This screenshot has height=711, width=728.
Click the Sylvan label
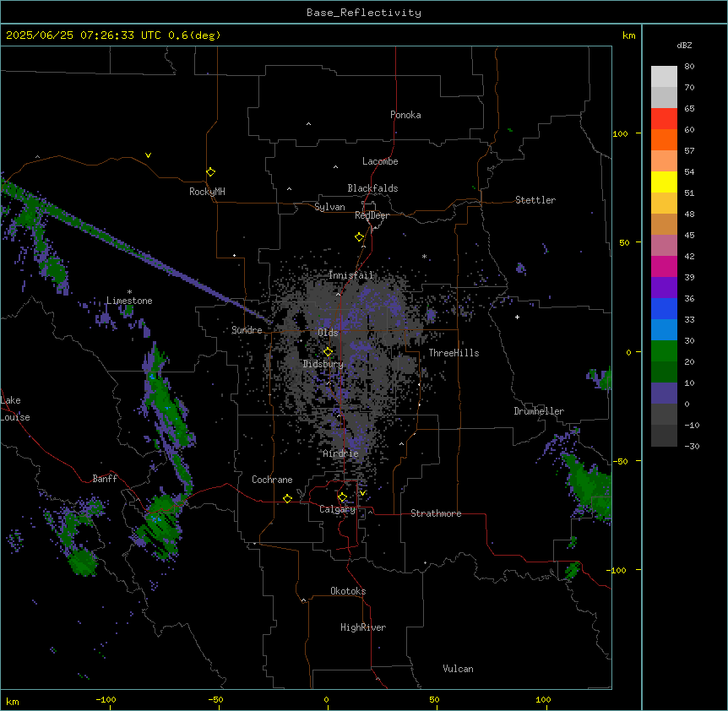click(329, 207)
